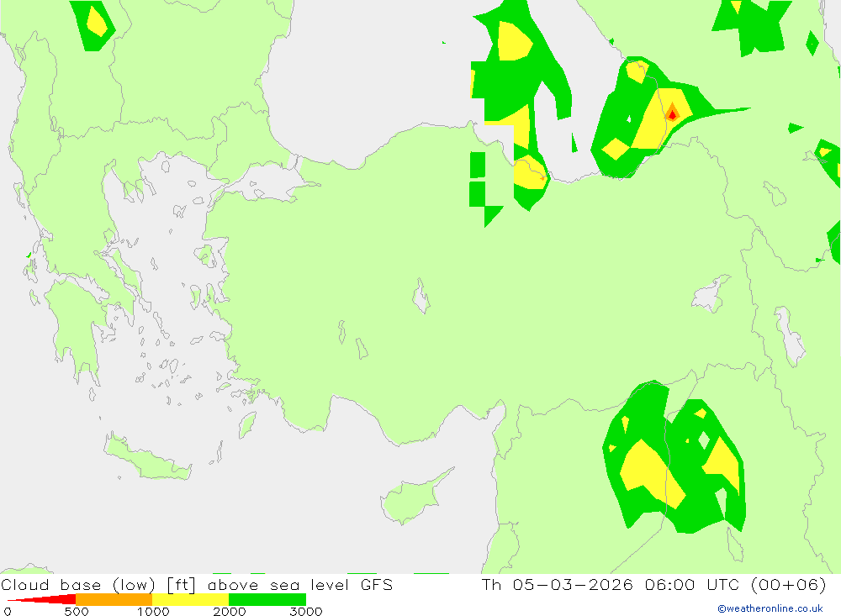This screenshot has height=616, width=841.
Task: Click the legend value label '1000'
Action: [153, 611]
